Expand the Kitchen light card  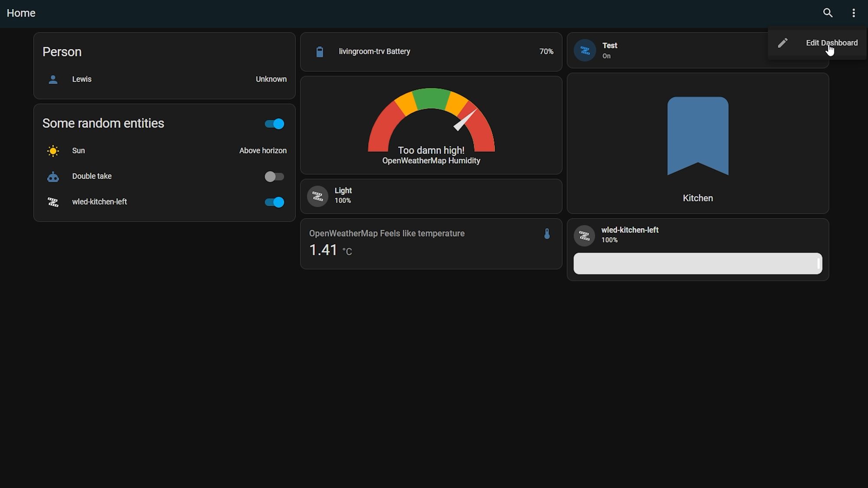coord(697,143)
